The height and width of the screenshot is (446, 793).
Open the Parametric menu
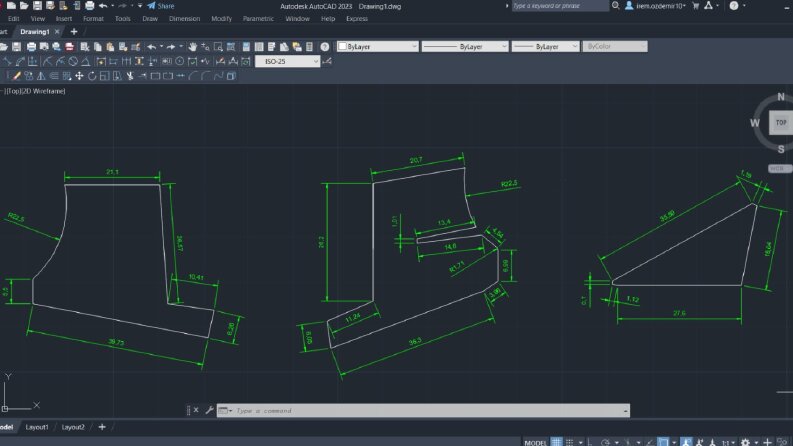pos(258,19)
